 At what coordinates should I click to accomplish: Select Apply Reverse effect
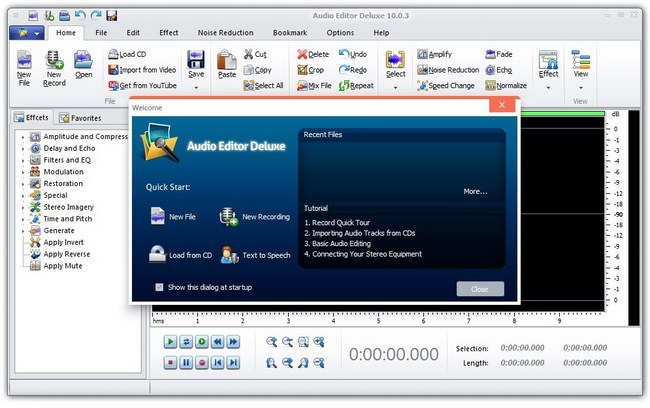coord(66,254)
